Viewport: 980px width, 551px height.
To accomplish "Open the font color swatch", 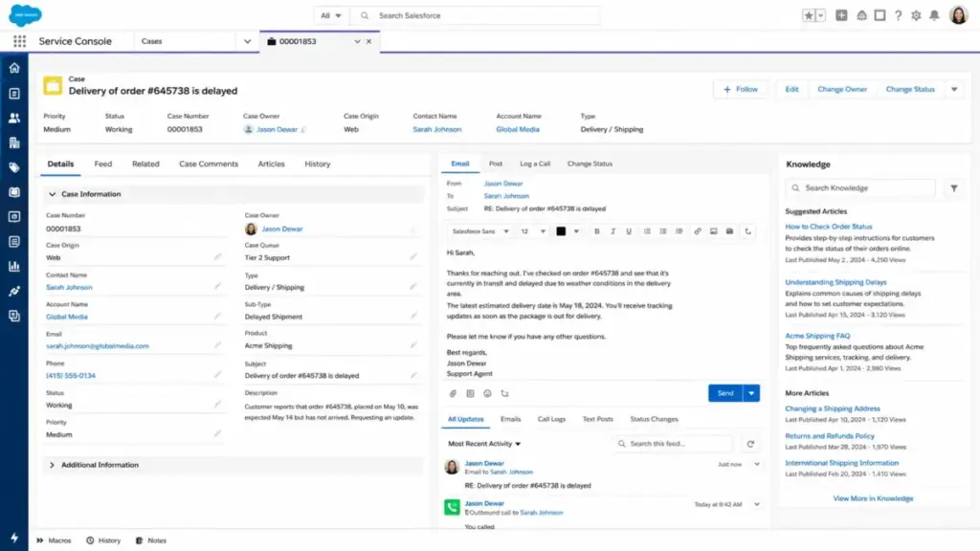I will (561, 231).
